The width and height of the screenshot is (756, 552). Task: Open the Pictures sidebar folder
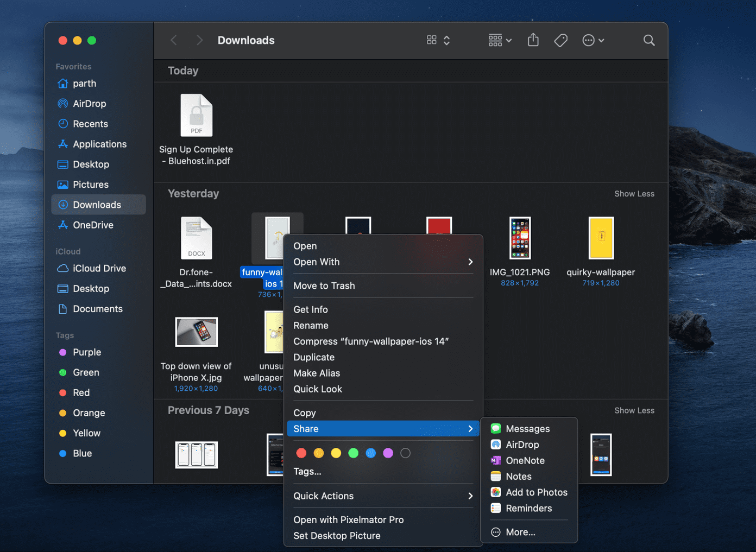pos(98,185)
